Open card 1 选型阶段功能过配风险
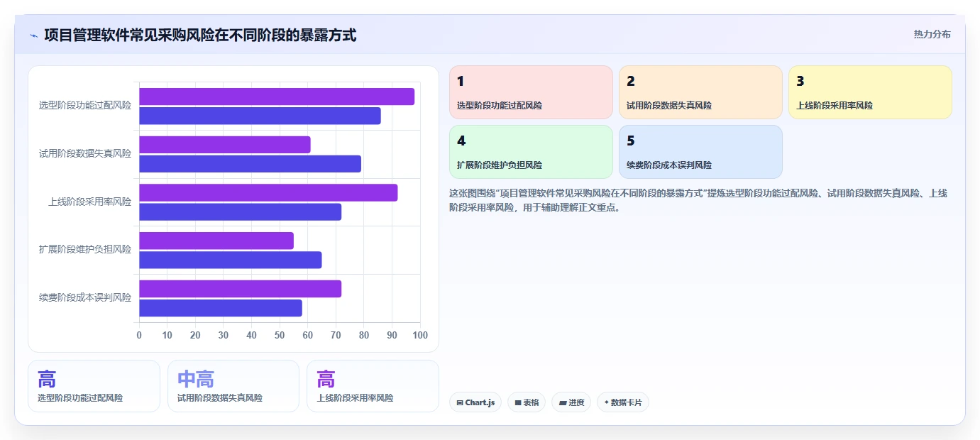Image resolution: width=980 pixels, height=440 pixels. pyautogui.click(x=531, y=92)
